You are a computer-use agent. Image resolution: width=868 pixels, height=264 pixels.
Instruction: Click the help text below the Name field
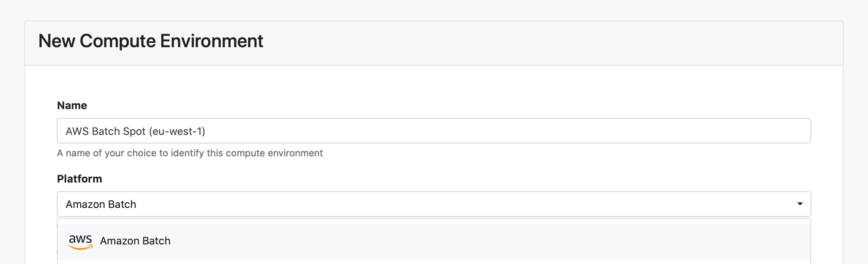190,153
